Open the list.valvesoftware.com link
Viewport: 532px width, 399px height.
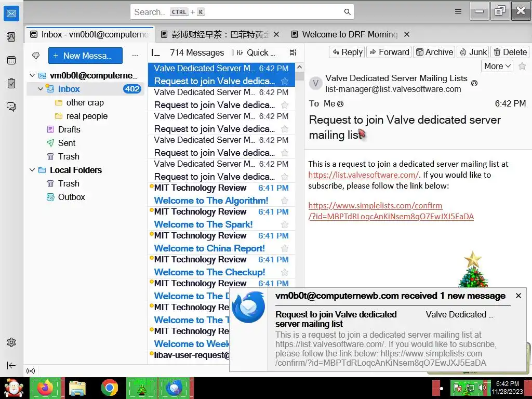pyautogui.click(x=363, y=175)
